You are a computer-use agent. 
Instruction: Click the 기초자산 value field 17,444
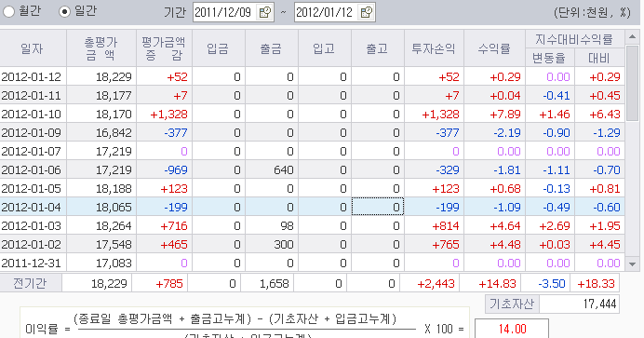[579, 304]
